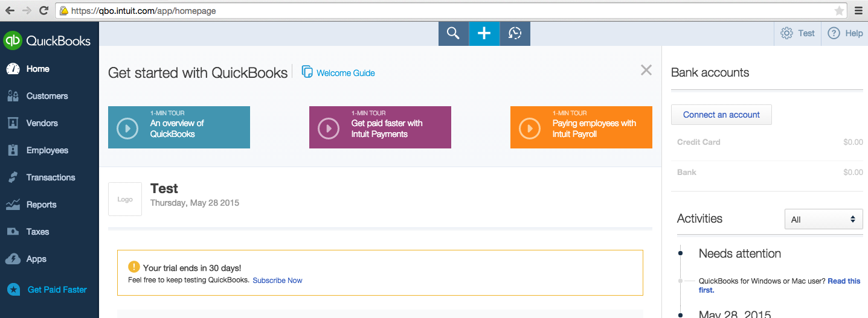Expand the Activities All filter dropdown
The height and width of the screenshot is (318, 868).
pyautogui.click(x=823, y=220)
